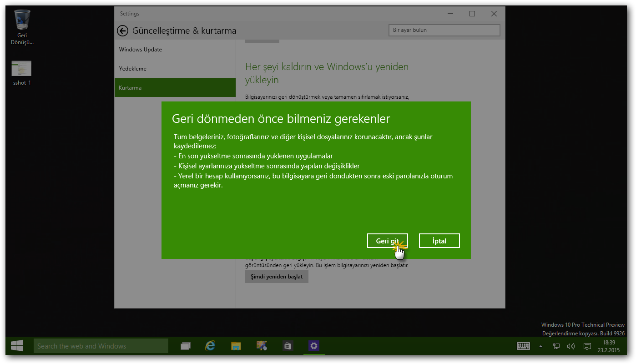Close the Settings window
Image resolution: width=636 pixels, height=364 pixels.
pos(494,14)
